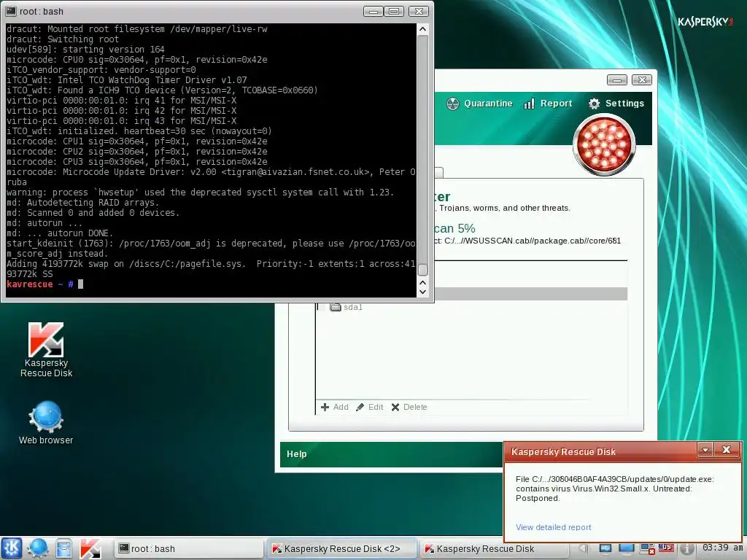This screenshot has width=747, height=560.
Task: Open Settings with the gear icon
Action: click(616, 104)
